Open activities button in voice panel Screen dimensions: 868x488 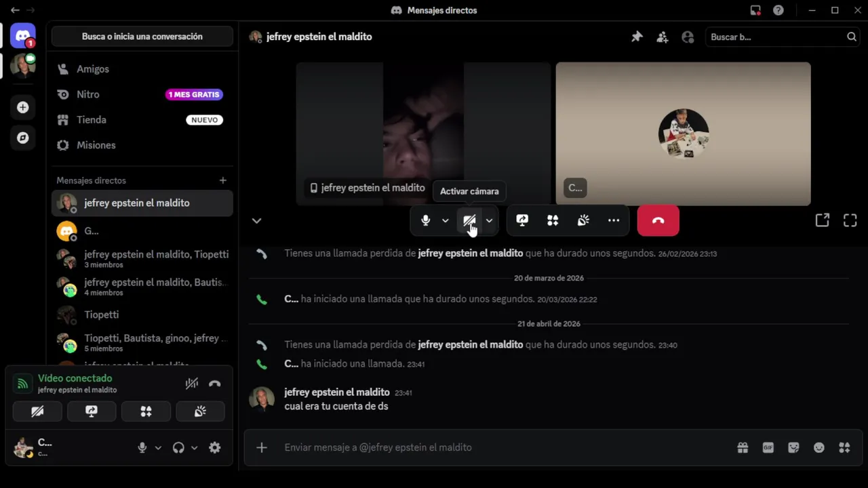point(146,411)
